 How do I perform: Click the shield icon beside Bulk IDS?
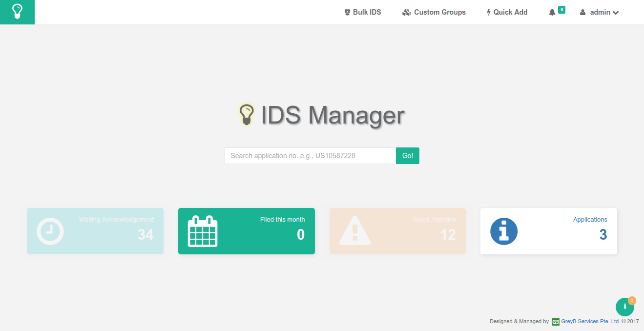347,12
